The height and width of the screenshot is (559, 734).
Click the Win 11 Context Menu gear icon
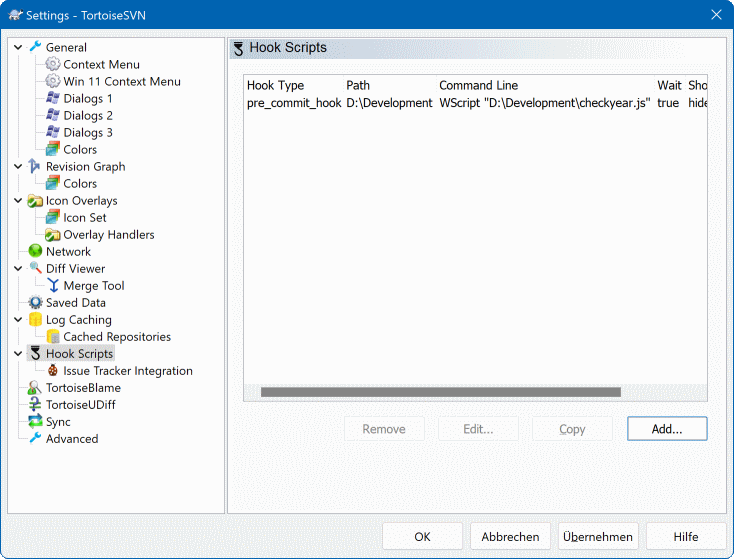coord(52,81)
